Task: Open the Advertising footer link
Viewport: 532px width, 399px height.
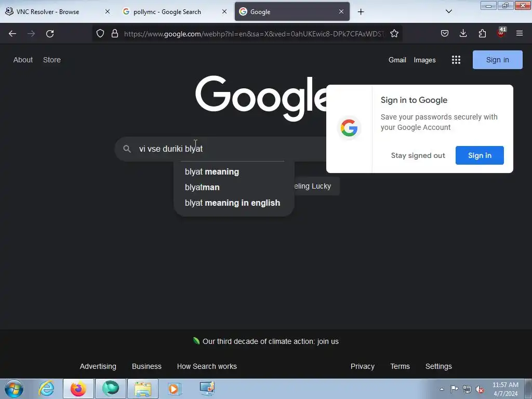Action: [98, 366]
